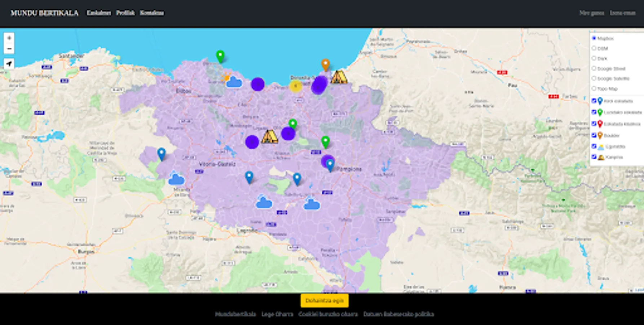644x325 pixels.
Task: Toggle the Kanpina camping layer checkbox
Action: point(594,157)
